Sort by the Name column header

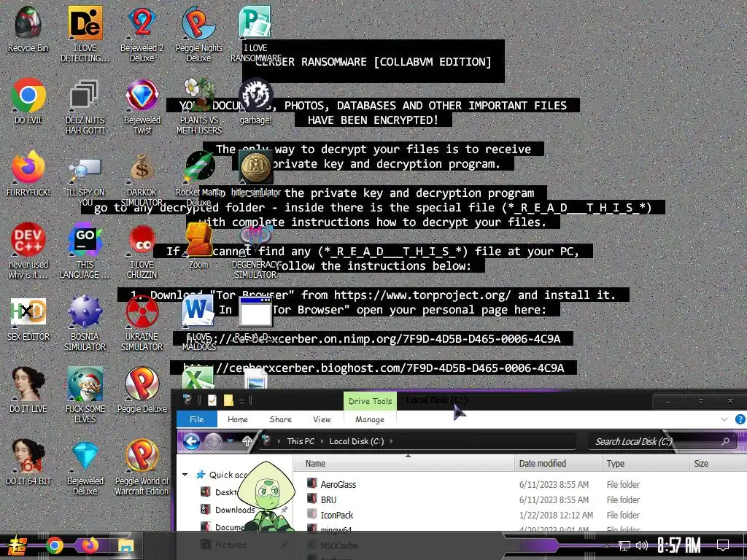click(x=404, y=463)
